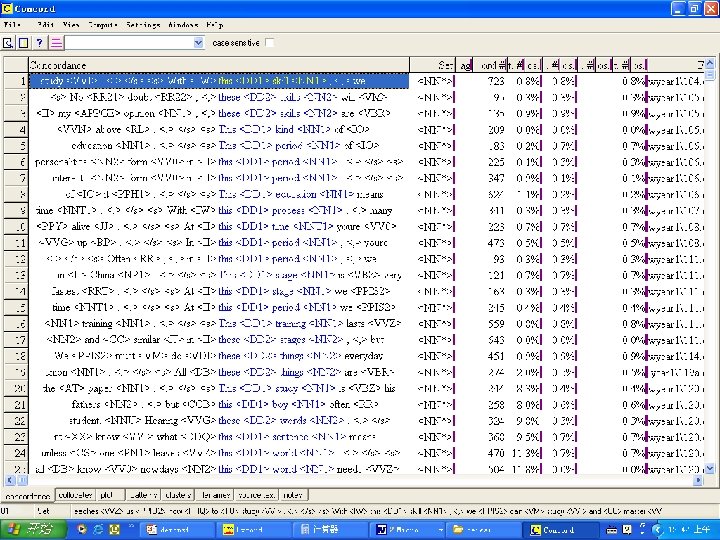Select line 24 'leaves this world'
Viewport: 720px width, 540px height.
click(x=219, y=453)
